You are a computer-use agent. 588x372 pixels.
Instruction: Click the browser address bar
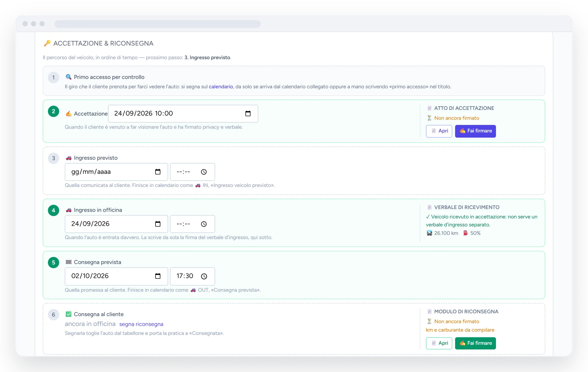pyautogui.click(x=158, y=24)
